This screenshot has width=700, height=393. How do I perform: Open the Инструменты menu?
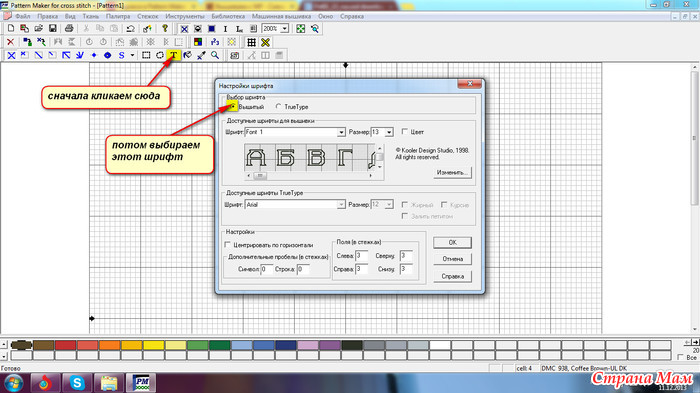[185, 16]
